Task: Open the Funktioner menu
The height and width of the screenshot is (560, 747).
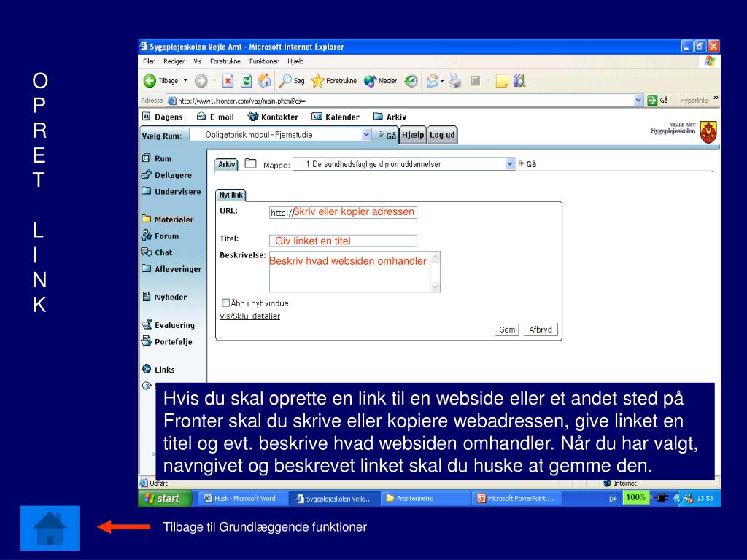Action: click(x=264, y=61)
